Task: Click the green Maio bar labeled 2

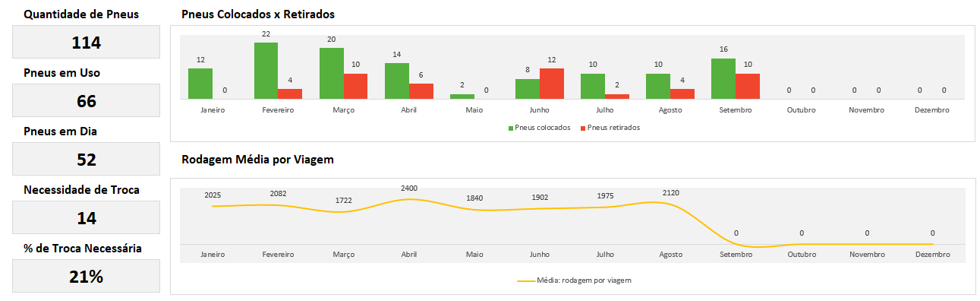Action: coord(462,97)
